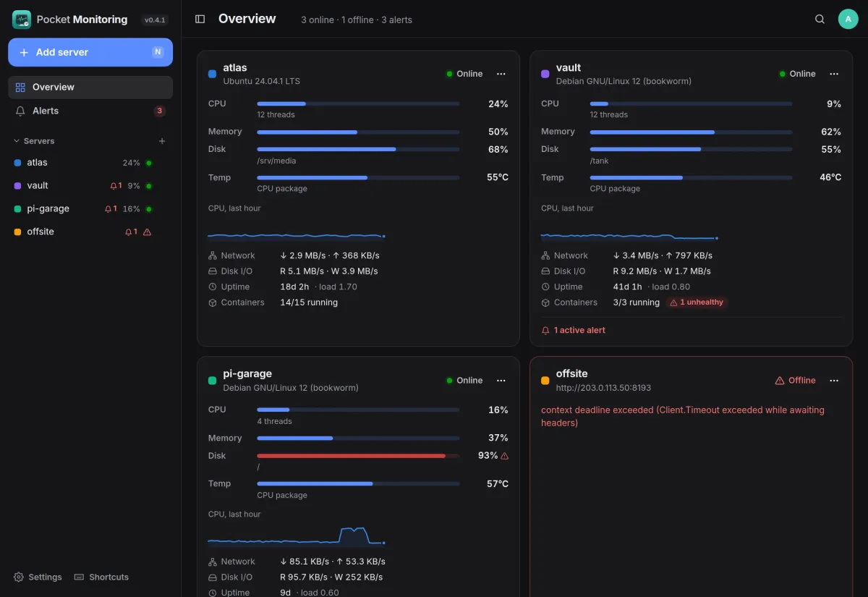Image resolution: width=868 pixels, height=597 pixels.
Task: Click the offsite card Offline status
Action: [795, 381]
